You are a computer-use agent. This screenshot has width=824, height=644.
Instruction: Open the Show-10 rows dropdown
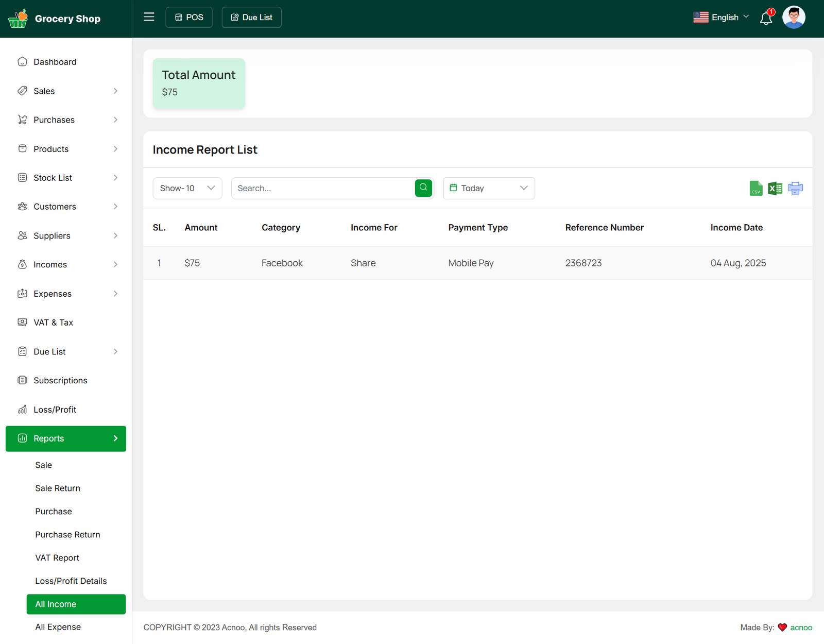pos(187,188)
